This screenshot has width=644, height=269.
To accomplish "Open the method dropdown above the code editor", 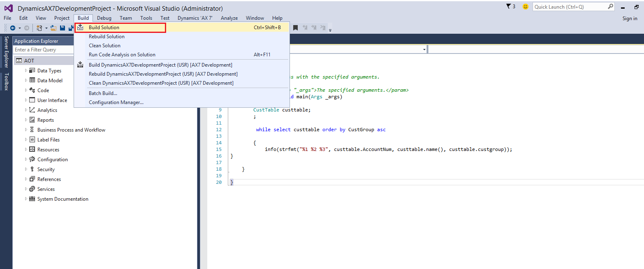I will click(x=424, y=50).
